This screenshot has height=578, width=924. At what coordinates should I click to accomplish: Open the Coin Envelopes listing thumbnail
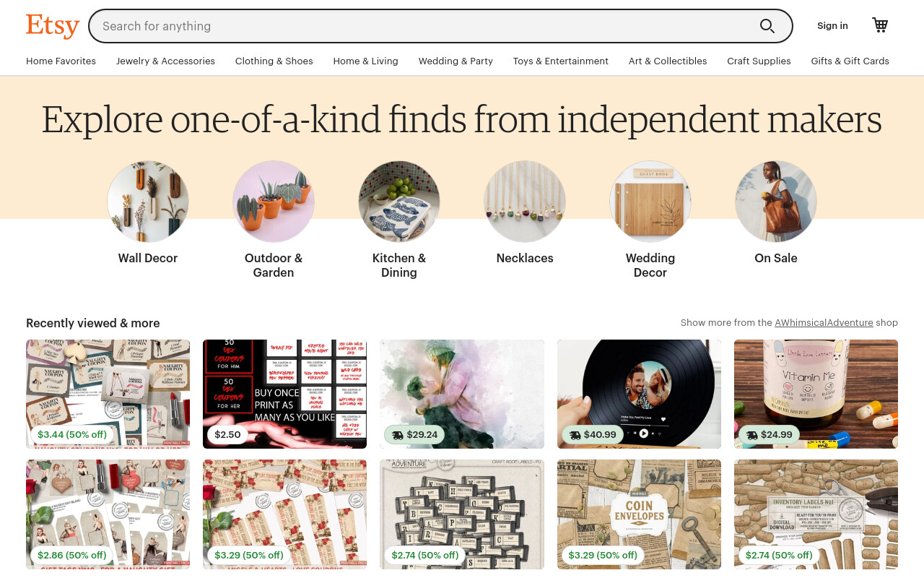(639, 514)
